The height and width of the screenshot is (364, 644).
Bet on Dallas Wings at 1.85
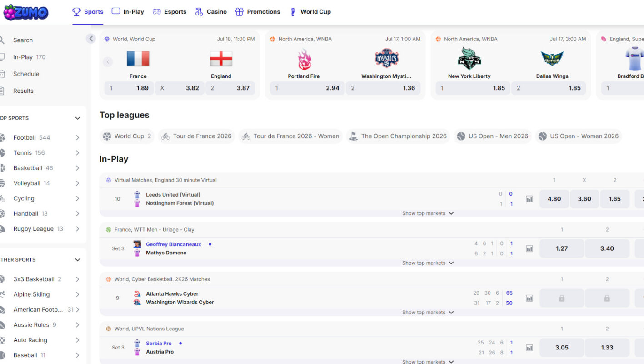pyautogui.click(x=549, y=88)
